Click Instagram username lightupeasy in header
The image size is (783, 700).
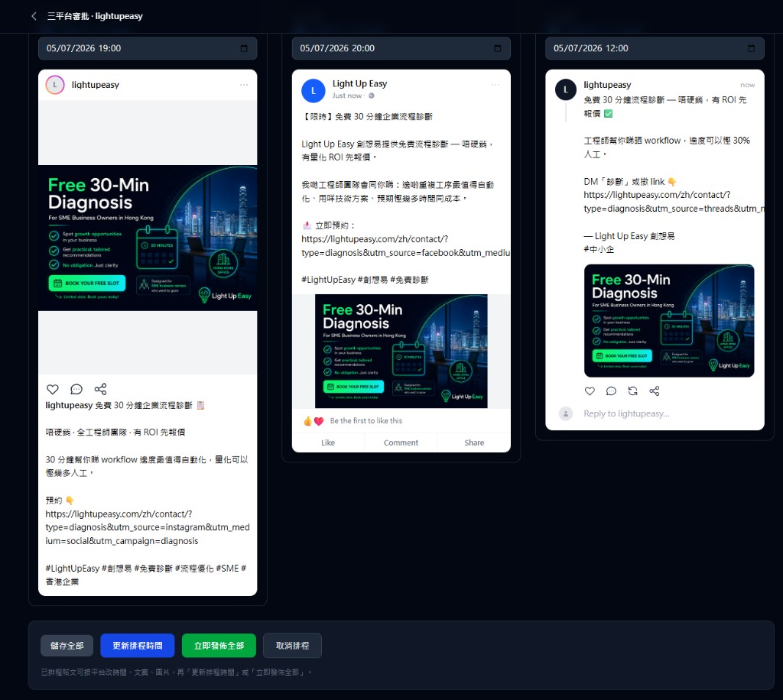click(96, 85)
